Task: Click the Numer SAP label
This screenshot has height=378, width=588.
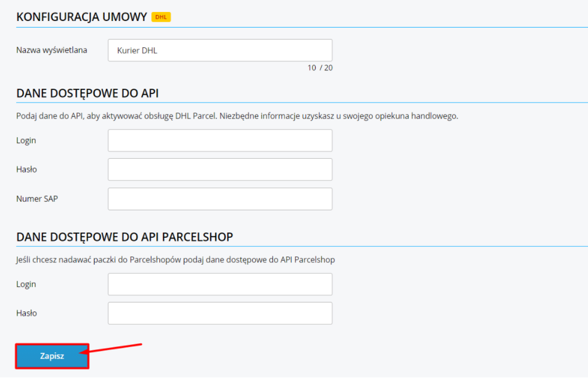Action: point(37,199)
